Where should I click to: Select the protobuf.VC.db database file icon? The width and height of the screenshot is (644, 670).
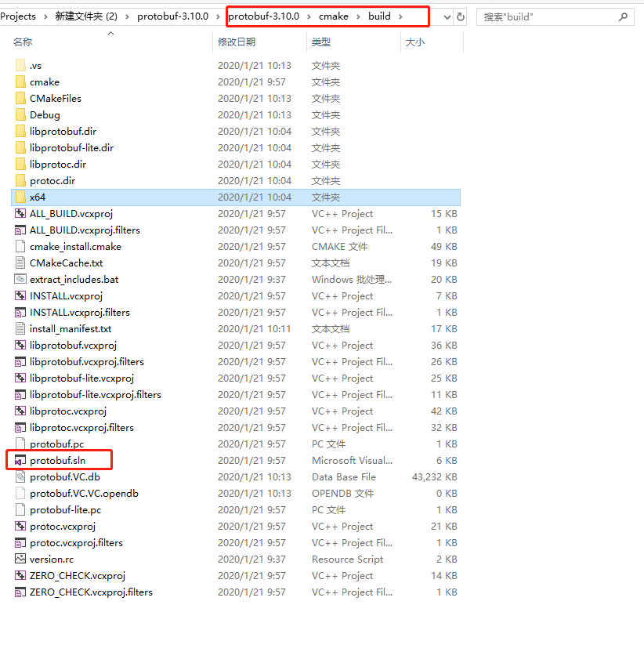20,476
